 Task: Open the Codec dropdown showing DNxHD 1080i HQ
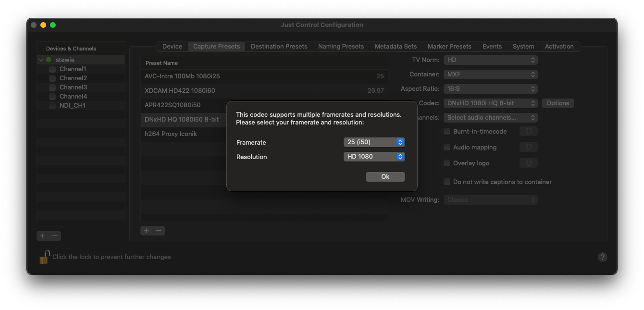[491, 103]
